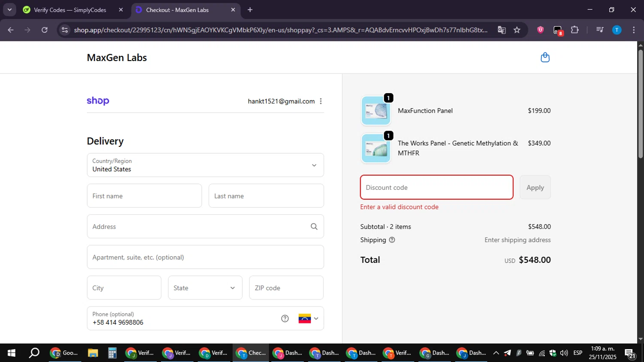Click the 'Enter a valid discount code' error
The height and width of the screenshot is (362, 644).
pos(399,207)
